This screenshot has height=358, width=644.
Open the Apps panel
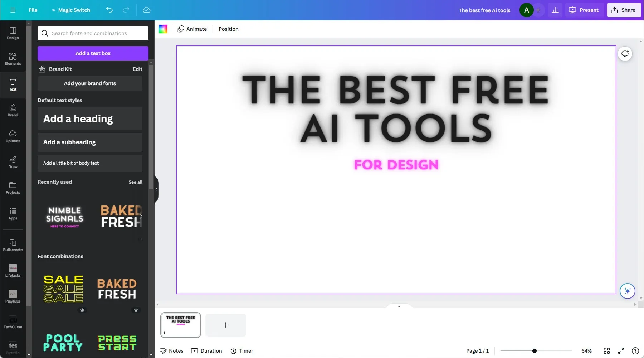click(13, 214)
